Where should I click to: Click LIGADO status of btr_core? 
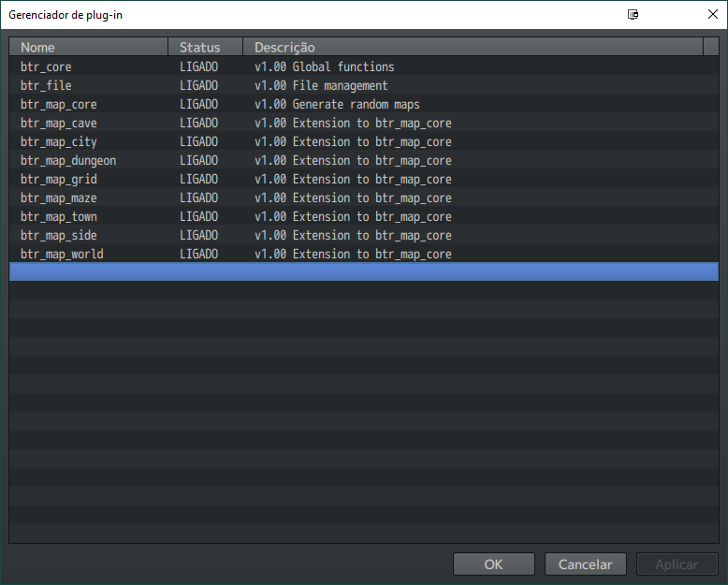point(198,66)
